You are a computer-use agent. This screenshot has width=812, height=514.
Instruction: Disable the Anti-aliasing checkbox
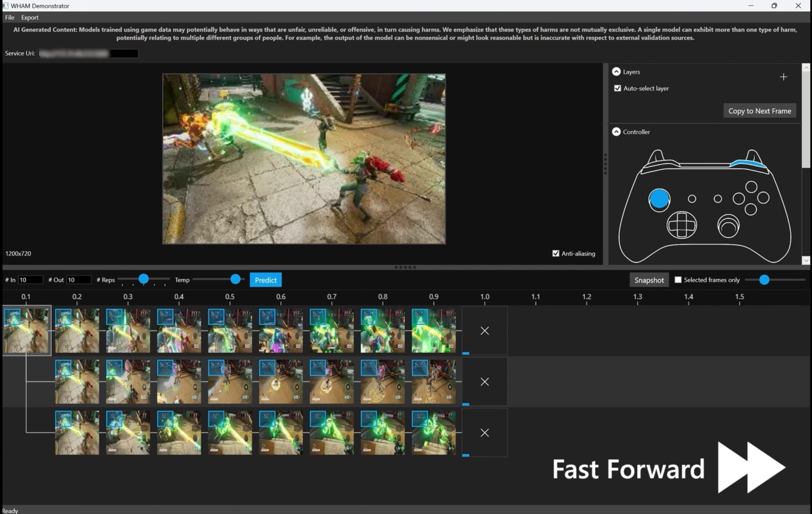pos(555,253)
